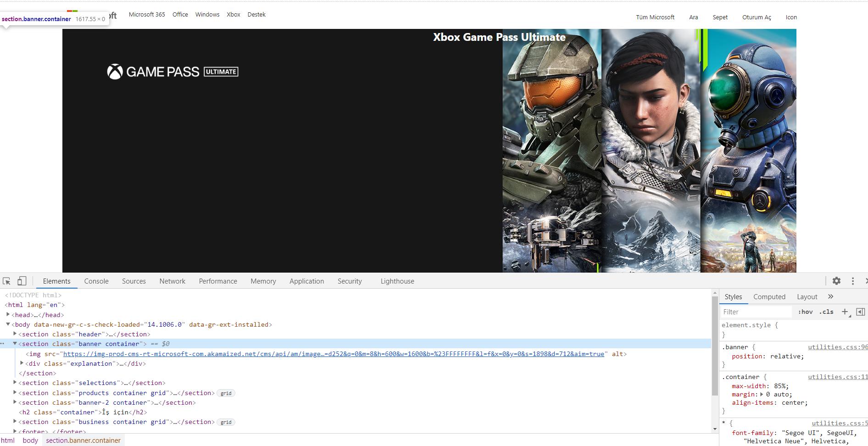Toggle the :hov element state button
The width and height of the screenshot is (868, 446).
click(x=805, y=312)
